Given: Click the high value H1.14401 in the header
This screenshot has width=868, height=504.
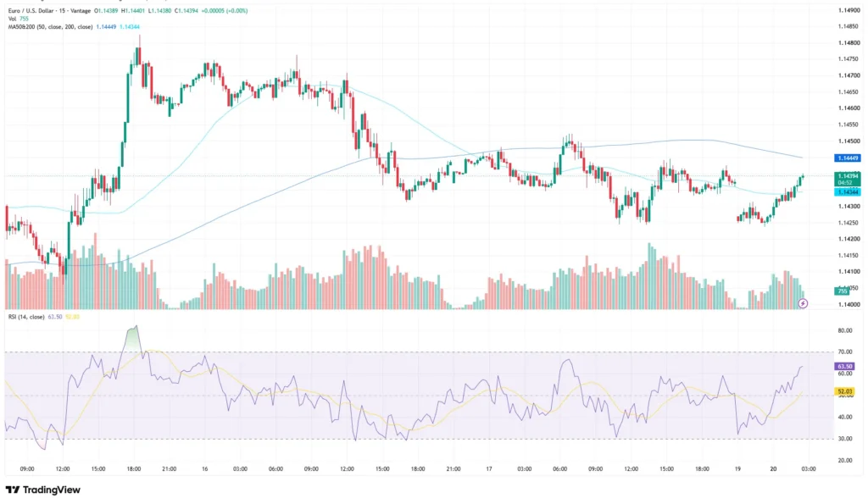Looking at the screenshot, I should (133, 10).
